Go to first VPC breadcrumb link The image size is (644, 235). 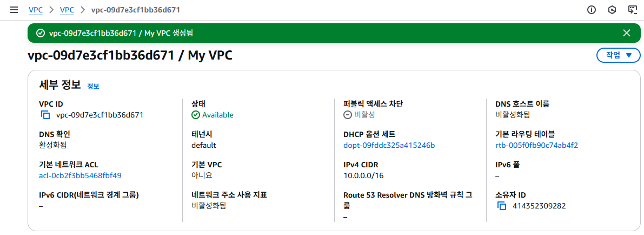35,10
